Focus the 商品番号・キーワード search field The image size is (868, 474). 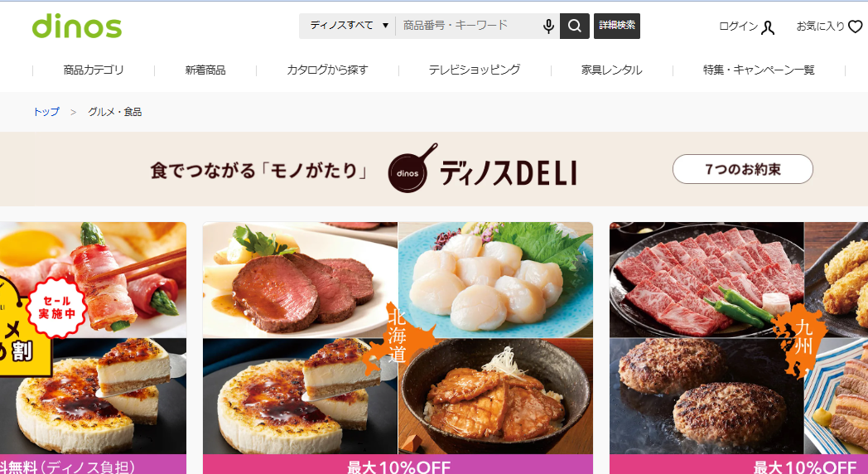(x=468, y=26)
